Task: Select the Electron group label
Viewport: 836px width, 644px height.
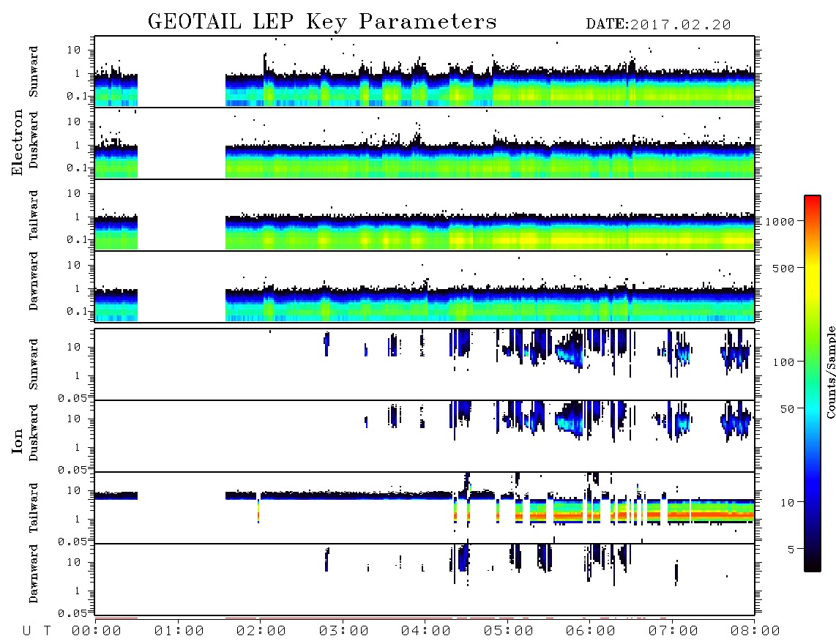Action: pyautogui.click(x=18, y=143)
